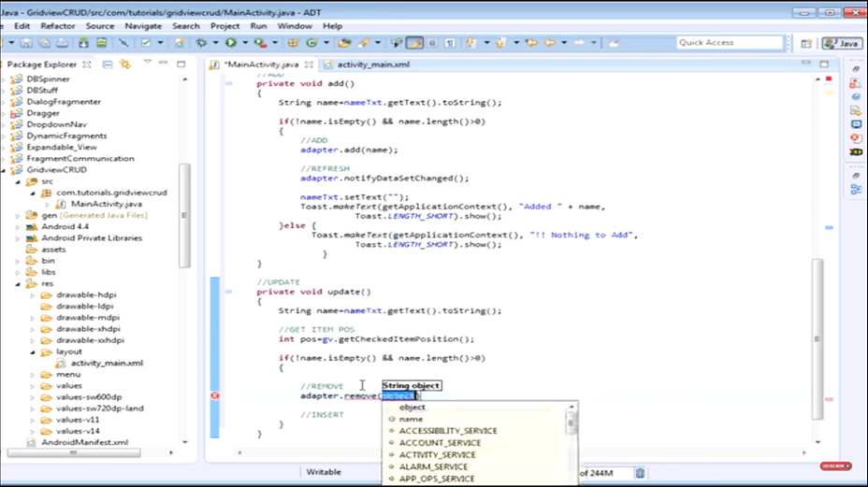
Task: Maximize the Package Explorer view
Action: point(181,64)
